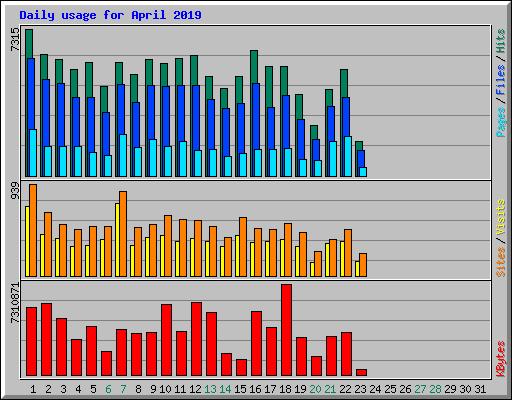The height and width of the screenshot is (400, 512).
Task: Click day 29 on the x-axis
Action: [450, 389]
